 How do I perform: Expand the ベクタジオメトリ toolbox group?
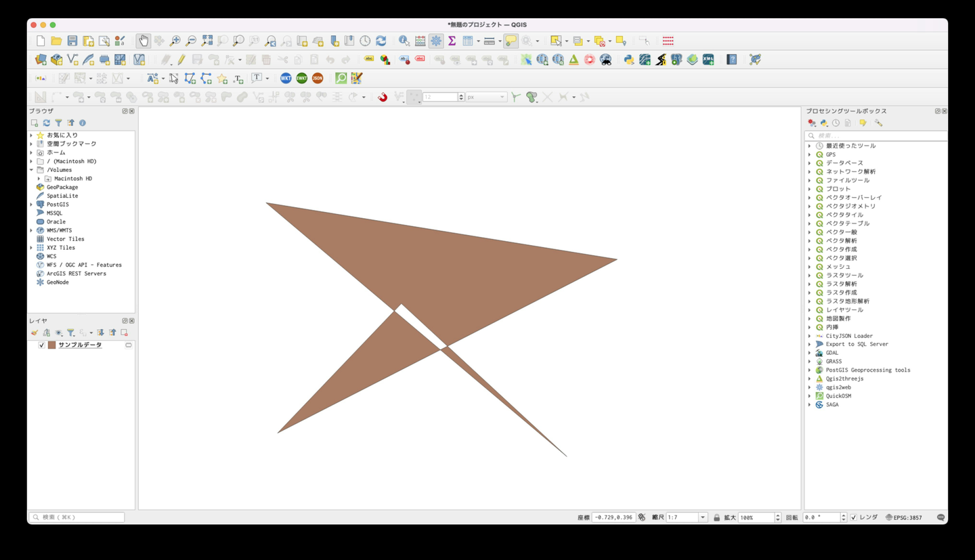[810, 207]
